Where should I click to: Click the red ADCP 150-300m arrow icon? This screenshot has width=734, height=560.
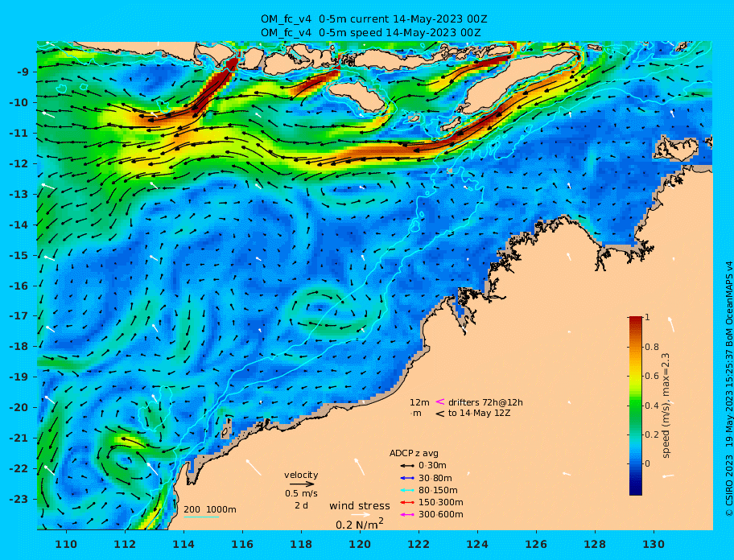(406, 502)
